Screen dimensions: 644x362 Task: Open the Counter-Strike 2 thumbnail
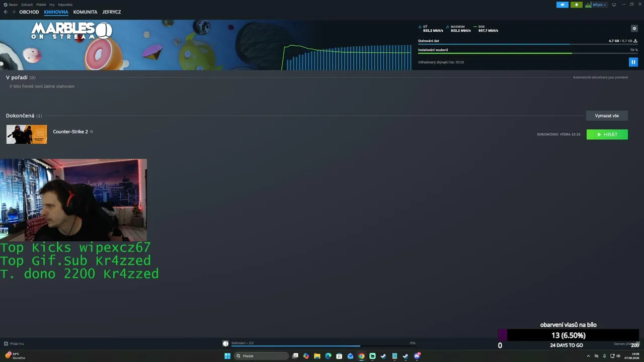(27, 134)
